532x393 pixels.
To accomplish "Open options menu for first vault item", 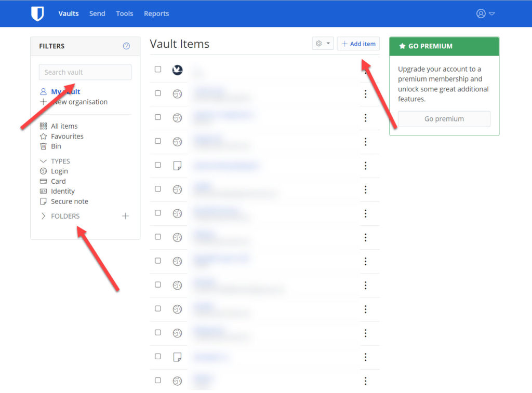I will 366,71.
